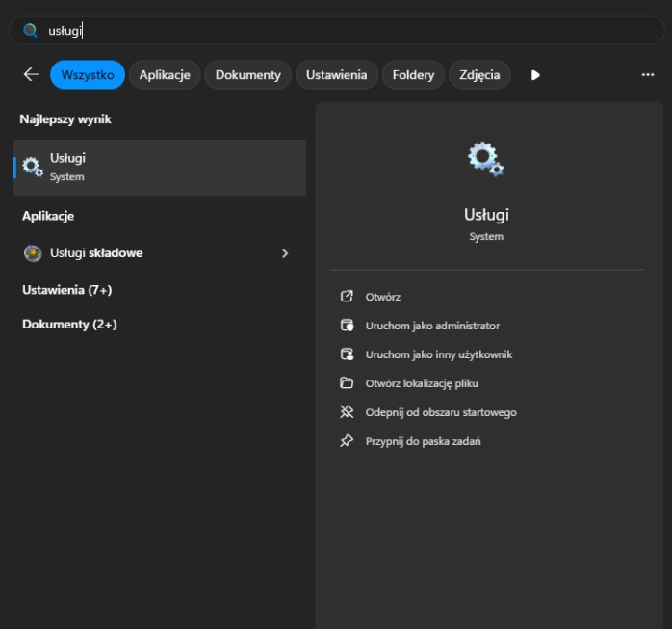672x629 pixels.
Task: Click the Usługi gear icon in best result
Action: [33, 167]
